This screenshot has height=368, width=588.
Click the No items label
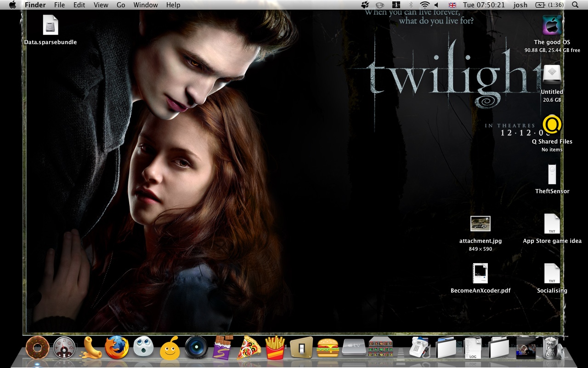552,150
